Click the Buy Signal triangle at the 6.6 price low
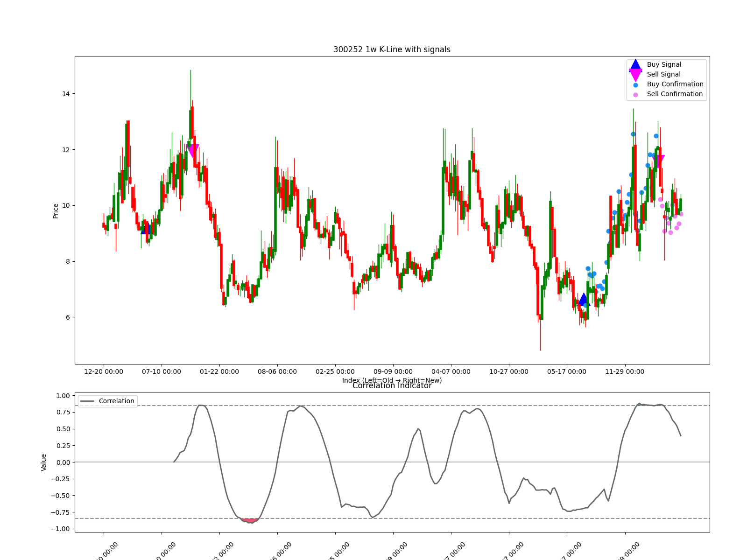Image resolution: width=747 pixels, height=560 pixels. pyautogui.click(x=584, y=300)
